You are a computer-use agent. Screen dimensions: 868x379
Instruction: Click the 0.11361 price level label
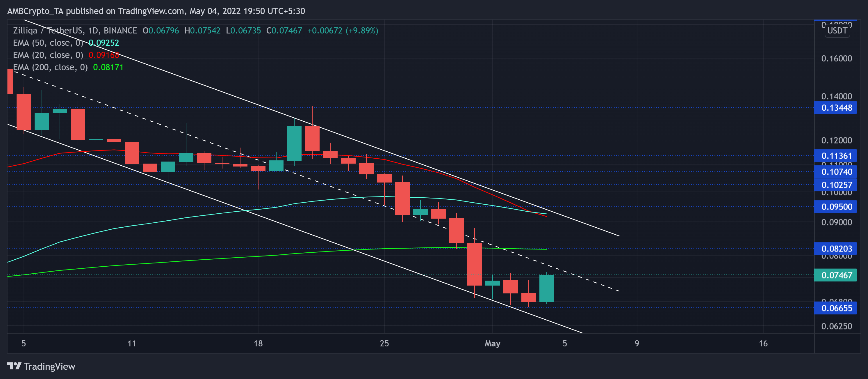pos(835,156)
